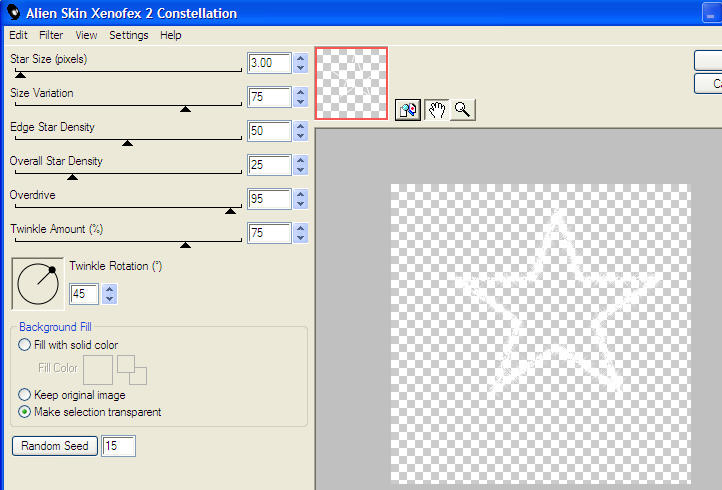
Task: Toggle the show original preview icon
Action: click(x=408, y=110)
